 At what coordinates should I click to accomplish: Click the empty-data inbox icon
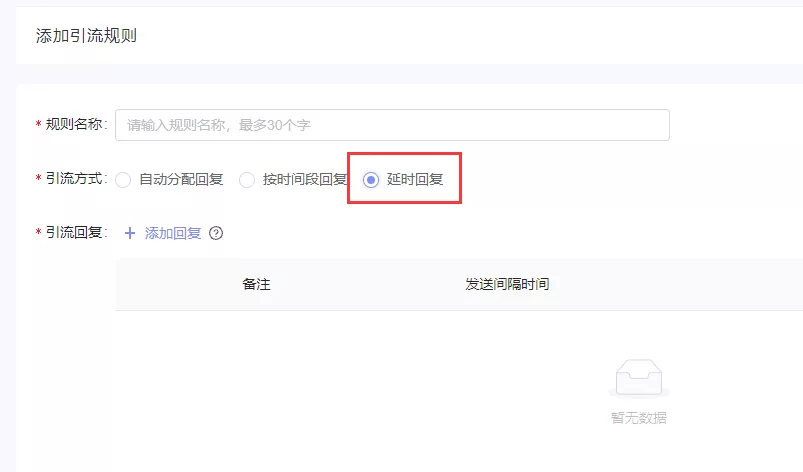pos(639,378)
